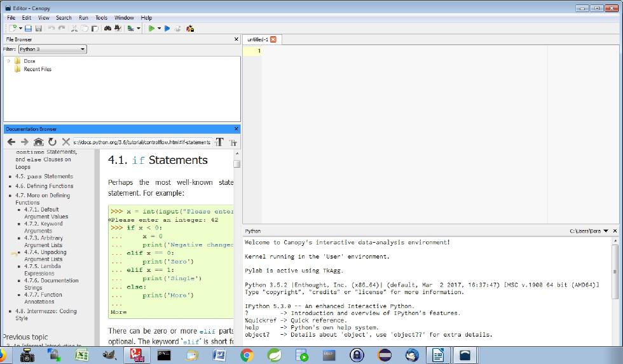Viewport: 623px width, 364px height.
Task: Open the 4.6. Defining Functions link
Action: coord(44,185)
